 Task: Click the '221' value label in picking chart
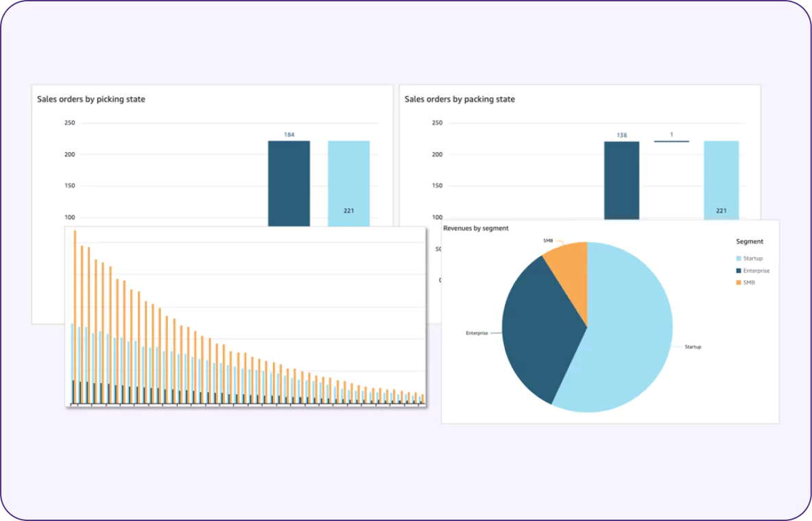pyautogui.click(x=348, y=210)
